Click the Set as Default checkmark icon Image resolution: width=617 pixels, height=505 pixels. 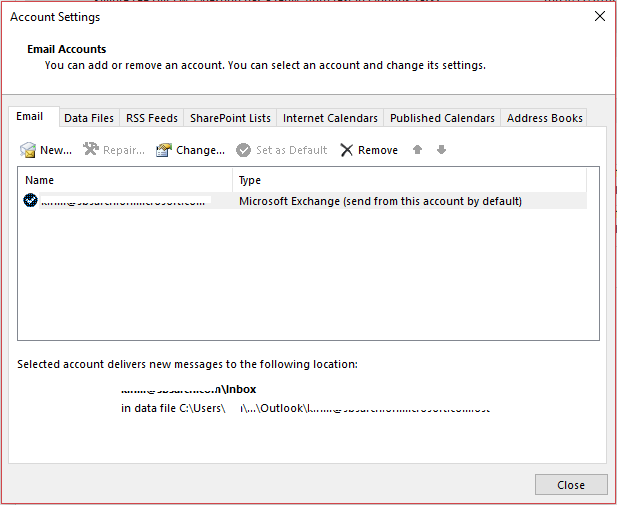244,150
